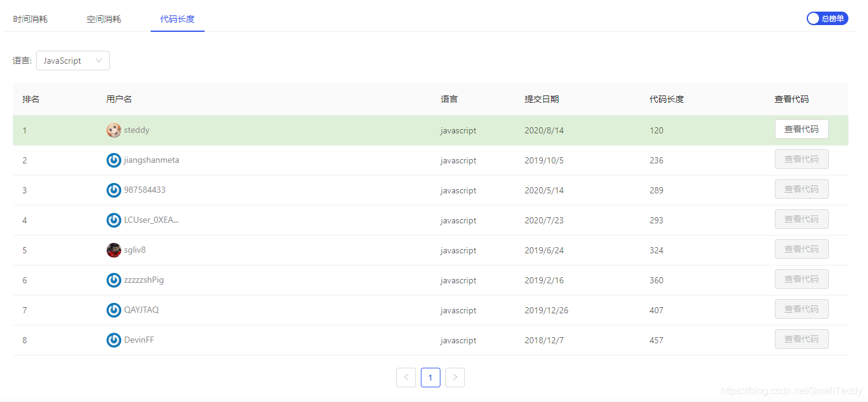Screen dimensions: 868x402
Task: Click the 语言 column header
Action: click(449, 99)
